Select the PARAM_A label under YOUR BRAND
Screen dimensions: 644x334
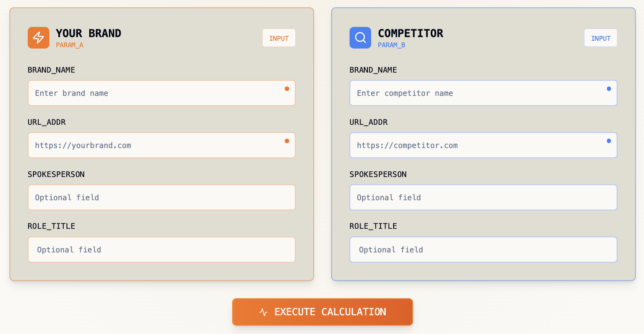(69, 45)
